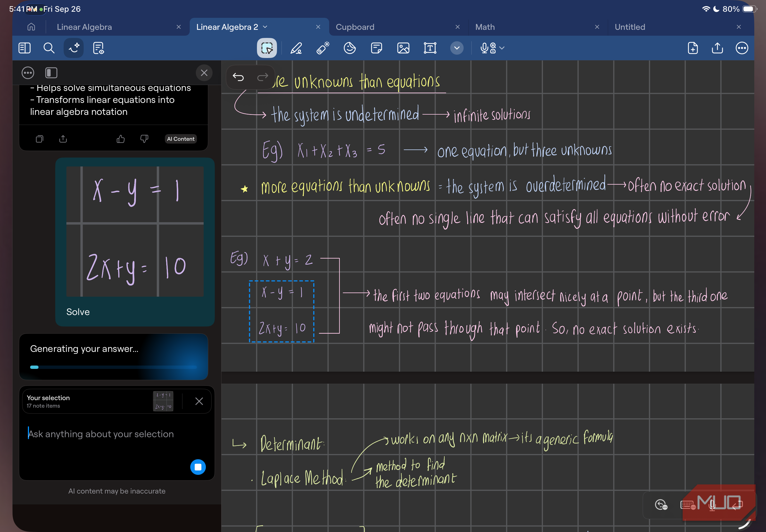Copy the AI response
Screen dimensions: 766x532
[39, 139]
